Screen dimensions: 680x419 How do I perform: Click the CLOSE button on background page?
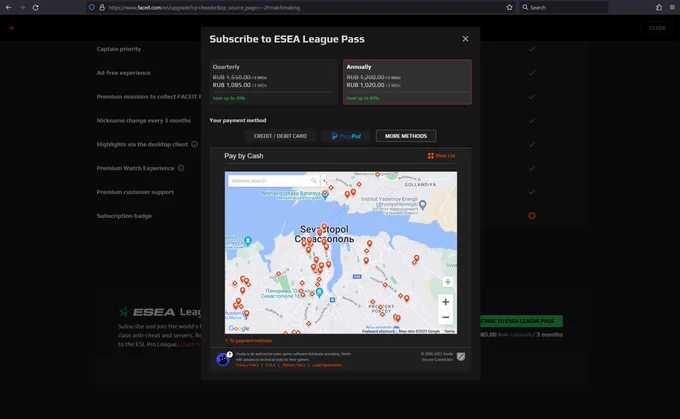[x=657, y=28]
